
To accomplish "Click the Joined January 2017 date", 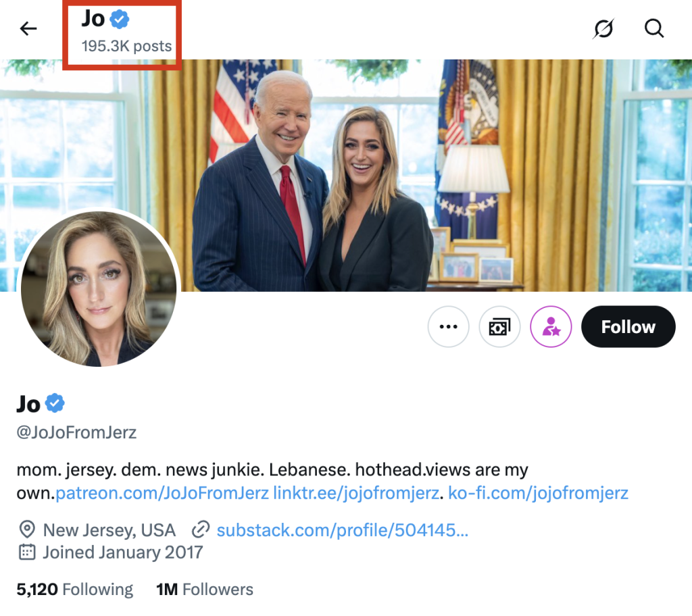I will pos(122,553).
